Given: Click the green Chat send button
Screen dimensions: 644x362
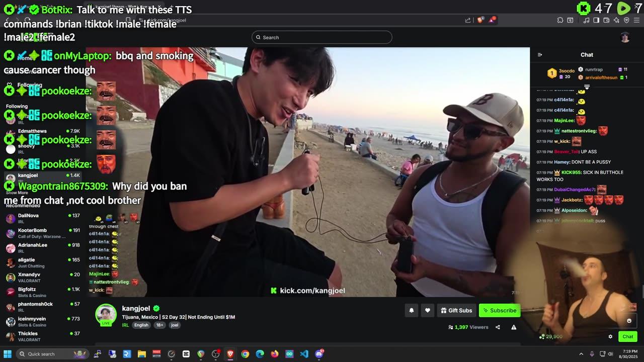Looking at the screenshot, I should (628, 337).
